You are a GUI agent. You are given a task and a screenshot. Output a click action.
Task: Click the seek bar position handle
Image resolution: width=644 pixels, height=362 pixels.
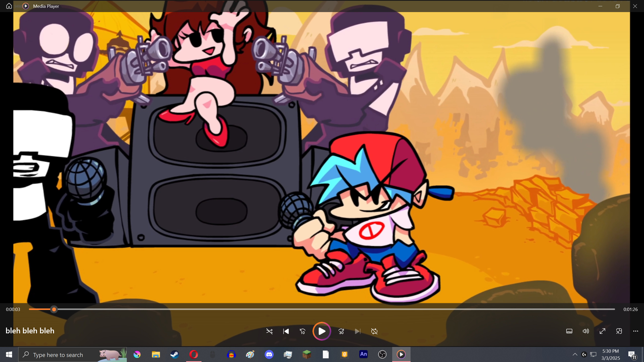point(54,309)
